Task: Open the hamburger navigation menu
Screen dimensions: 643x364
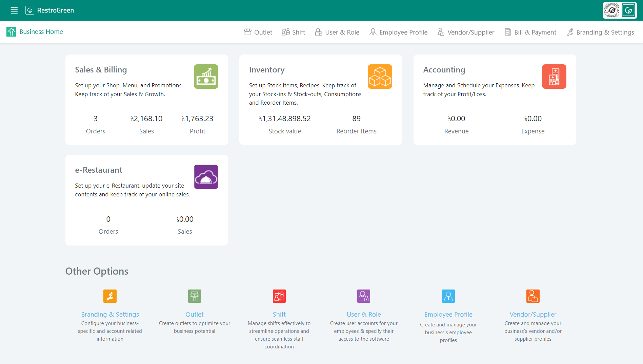Action: tap(14, 10)
